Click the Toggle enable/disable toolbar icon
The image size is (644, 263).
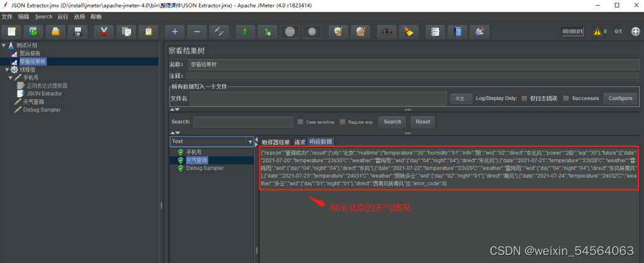coord(219,32)
